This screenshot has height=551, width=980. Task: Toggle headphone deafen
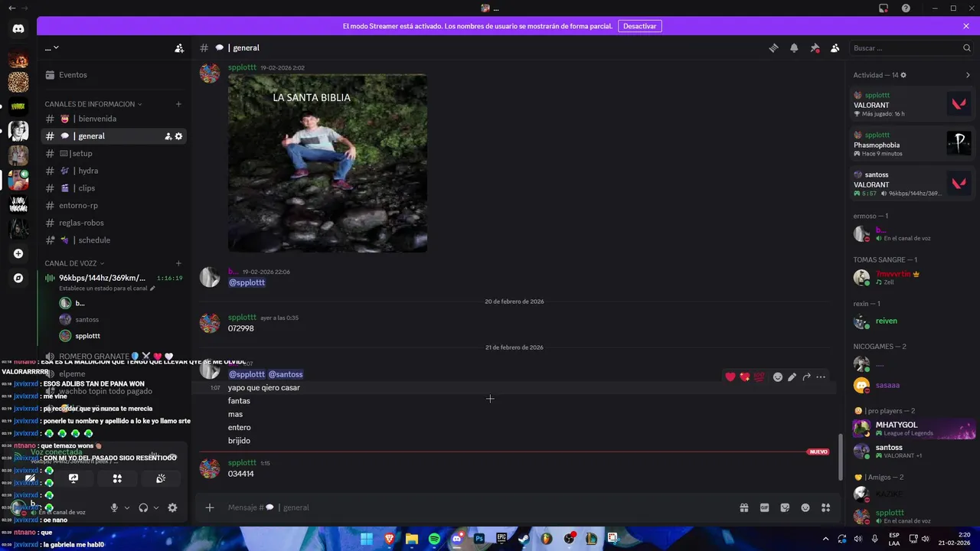point(143,507)
